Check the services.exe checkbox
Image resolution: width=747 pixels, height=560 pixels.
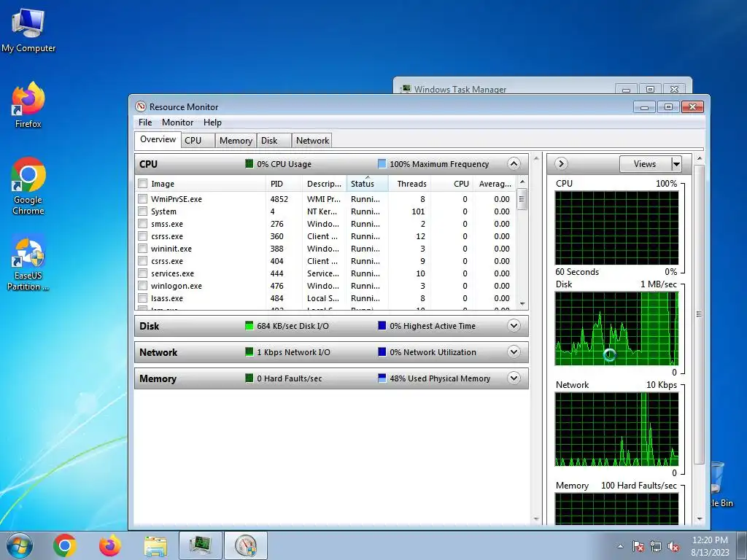click(142, 273)
